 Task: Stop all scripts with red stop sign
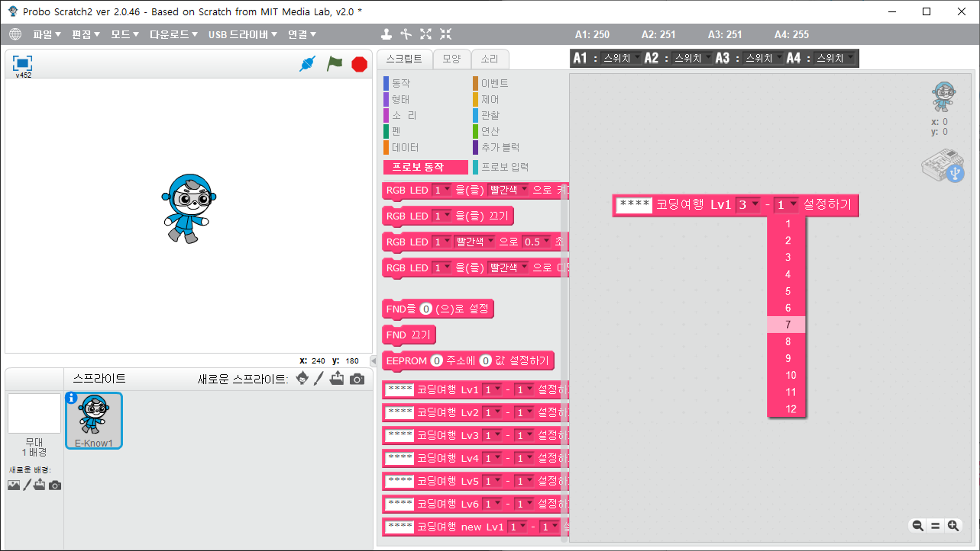tap(359, 64)
